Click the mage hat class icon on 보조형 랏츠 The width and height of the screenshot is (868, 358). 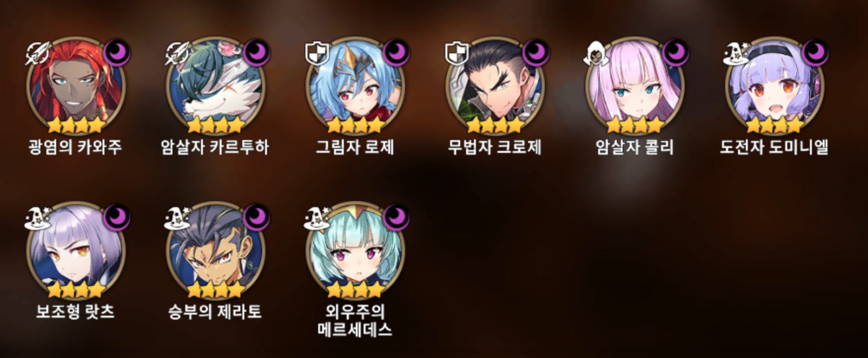click(x=38, y=218)
